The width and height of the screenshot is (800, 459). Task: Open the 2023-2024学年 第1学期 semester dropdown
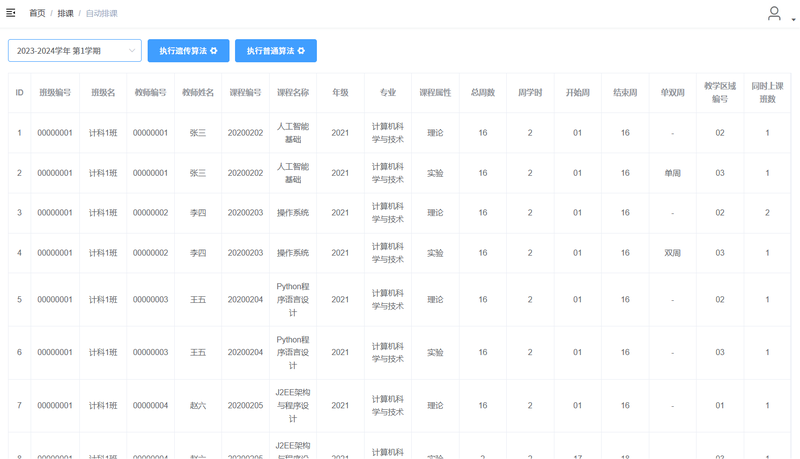75,50
